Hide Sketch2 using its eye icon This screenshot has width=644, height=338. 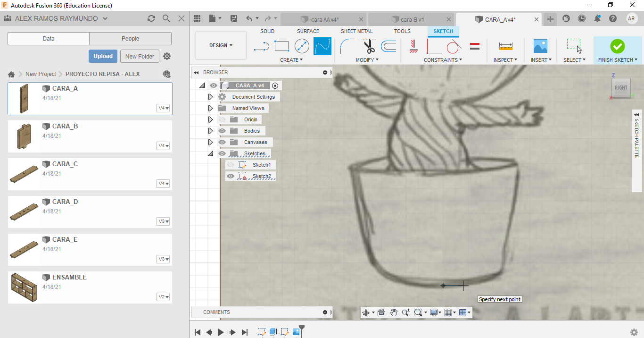click(230, 176)
